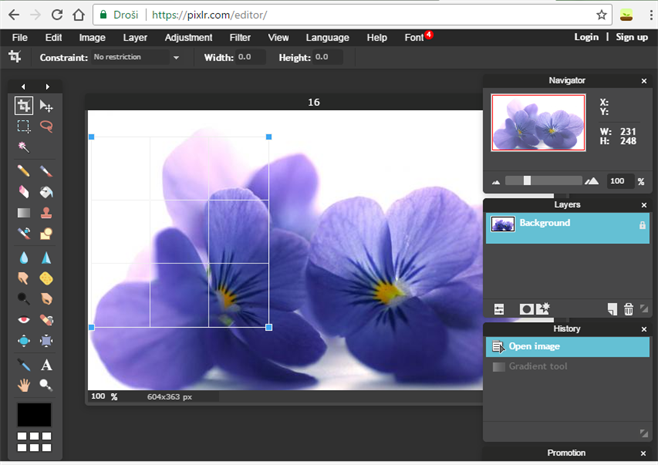
Task: Toggle layer settings in Layers panel
Action: point(500,309)
